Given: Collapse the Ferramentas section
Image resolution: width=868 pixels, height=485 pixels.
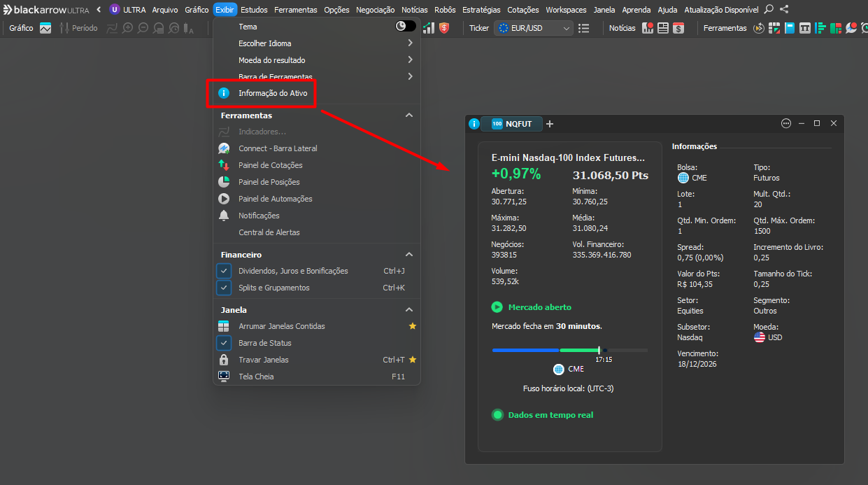Looking at the screenshot, I should click(409, 115).
